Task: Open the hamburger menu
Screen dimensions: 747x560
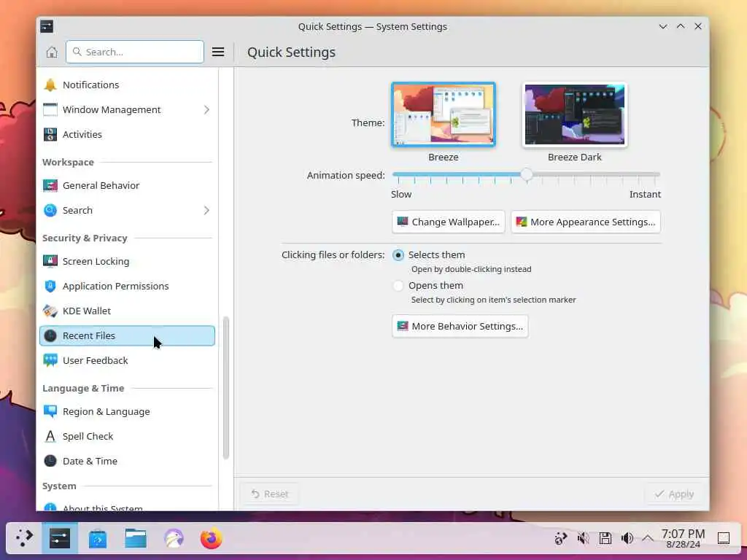Action: 217,52
